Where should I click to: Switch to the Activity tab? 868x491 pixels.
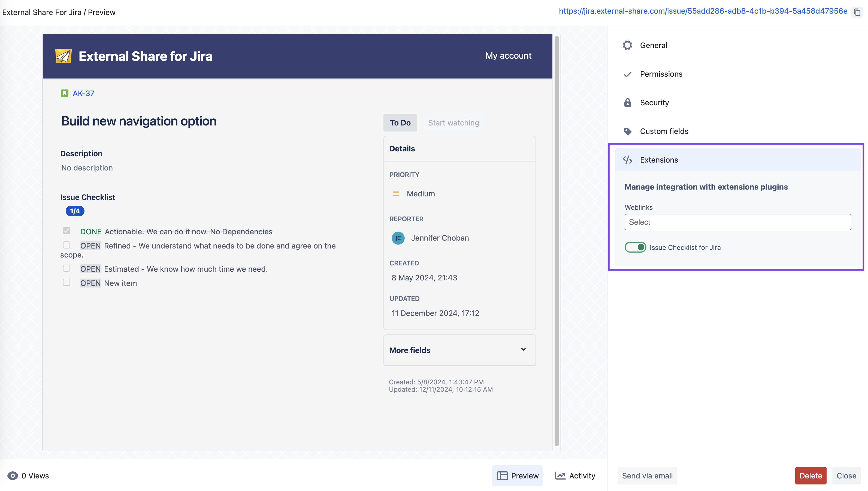(x=575, y=475)
